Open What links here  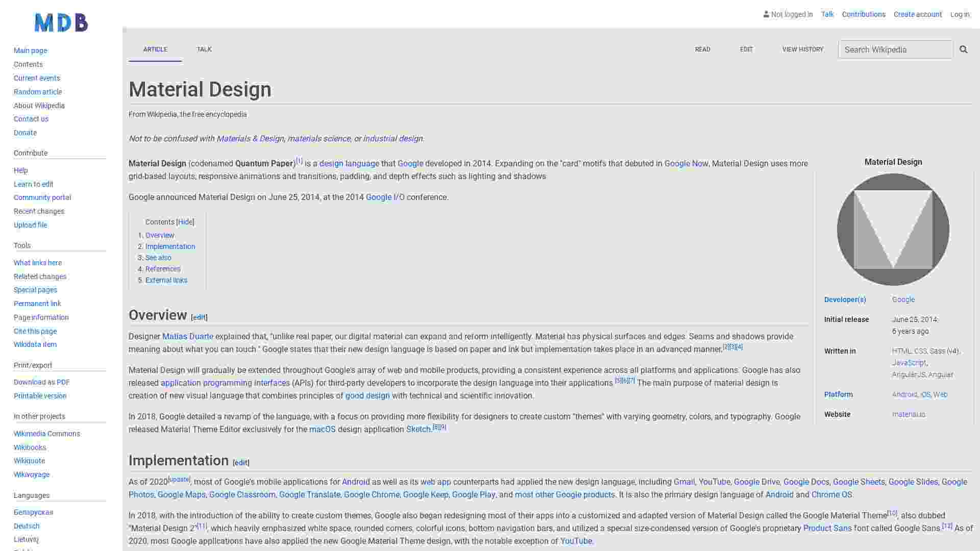38,263
